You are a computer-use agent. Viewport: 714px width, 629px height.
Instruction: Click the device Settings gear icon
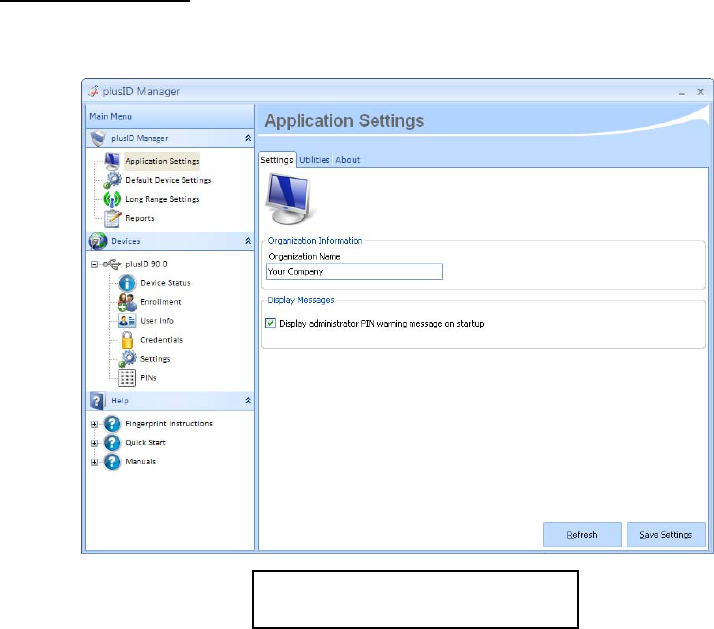(x=128, y=359)
